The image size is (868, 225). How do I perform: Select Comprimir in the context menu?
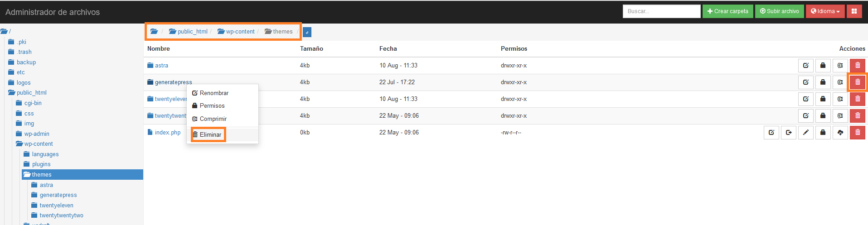coord(213,119)
